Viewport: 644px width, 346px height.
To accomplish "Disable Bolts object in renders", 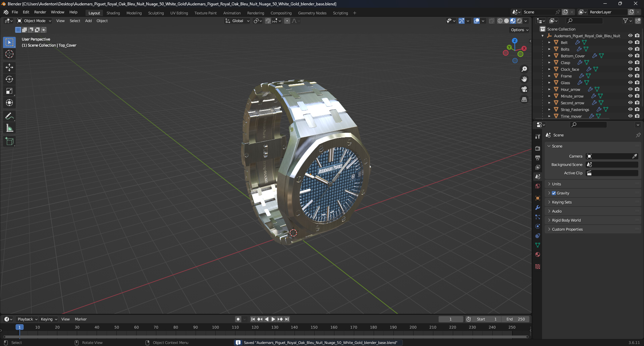I will point(637,49).
